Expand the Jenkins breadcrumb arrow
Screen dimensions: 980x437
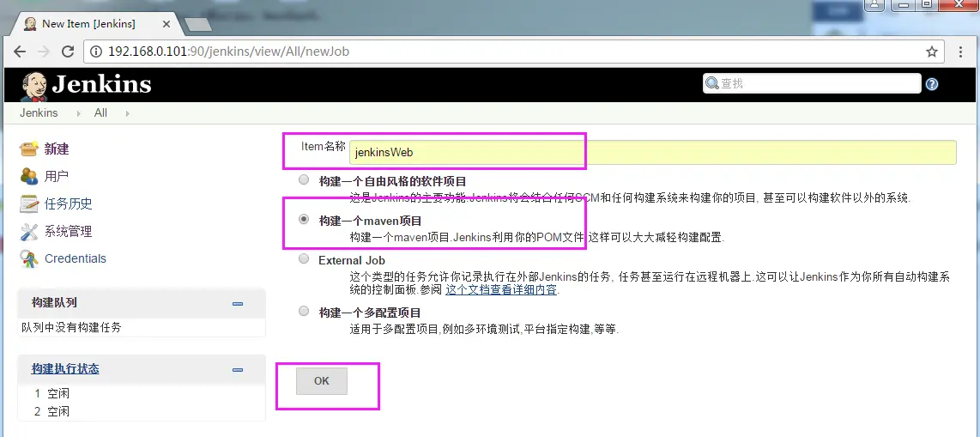[x=78, y=114]
